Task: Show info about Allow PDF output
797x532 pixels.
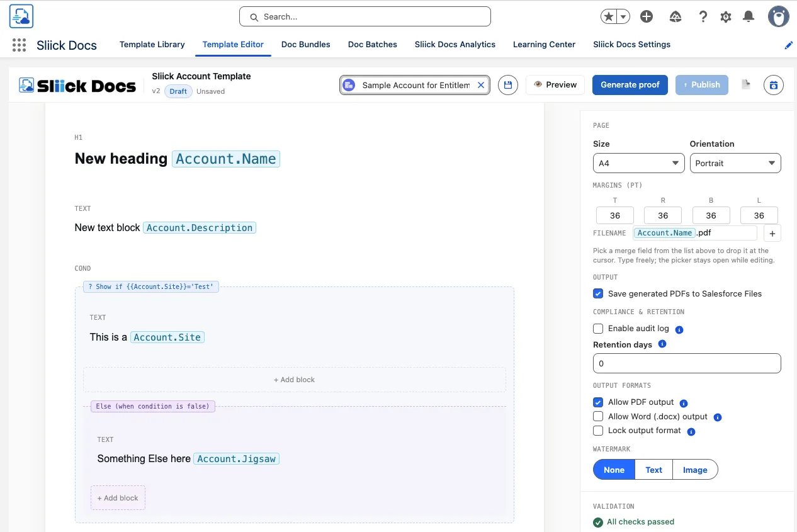Action: [x=684, y=403]
